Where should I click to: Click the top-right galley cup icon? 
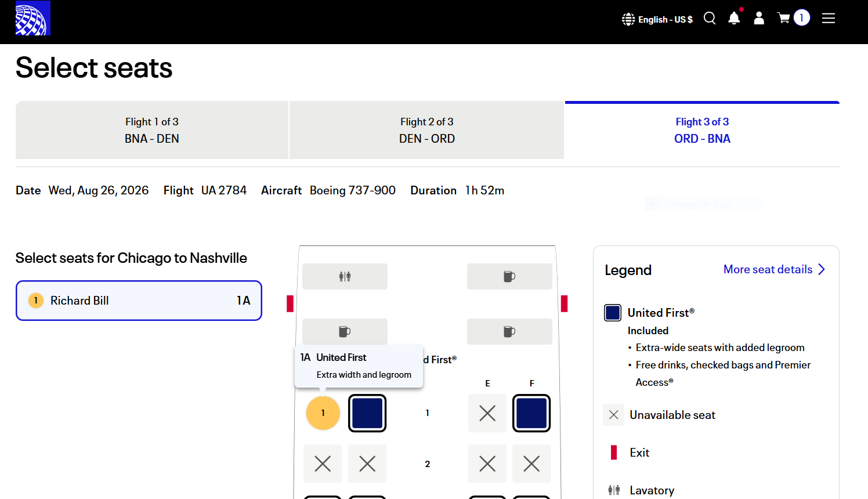pos(509,276)
